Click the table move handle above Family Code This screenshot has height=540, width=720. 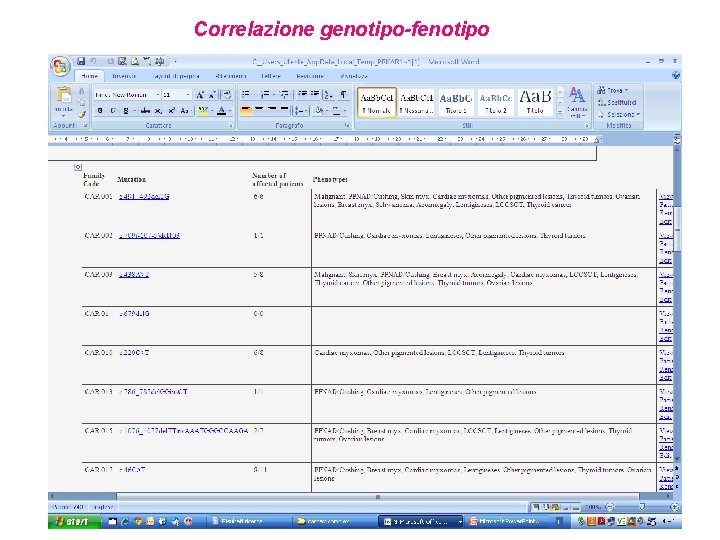(78, 167)
